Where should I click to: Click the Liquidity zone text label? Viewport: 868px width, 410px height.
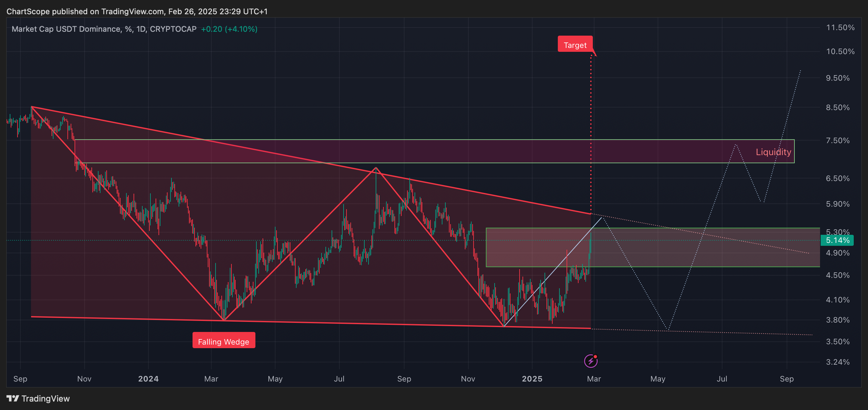click(x=773, y=152)
